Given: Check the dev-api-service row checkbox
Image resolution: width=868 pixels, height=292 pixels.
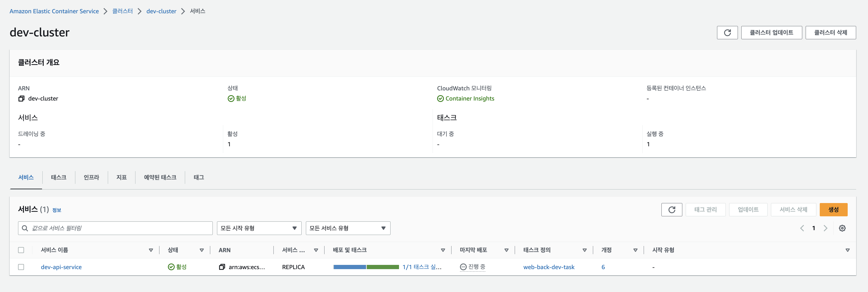Looking at the screenshot, I should tap(21, 267).
